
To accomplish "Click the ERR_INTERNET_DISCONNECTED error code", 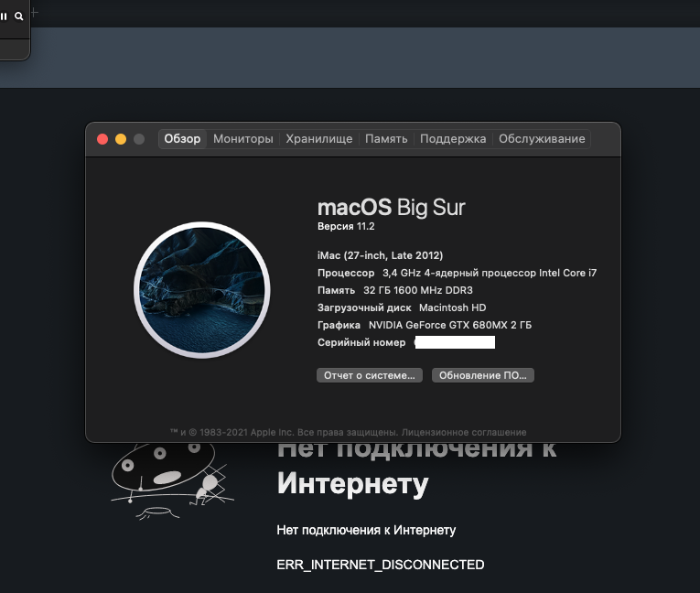I will pos(381,565).
